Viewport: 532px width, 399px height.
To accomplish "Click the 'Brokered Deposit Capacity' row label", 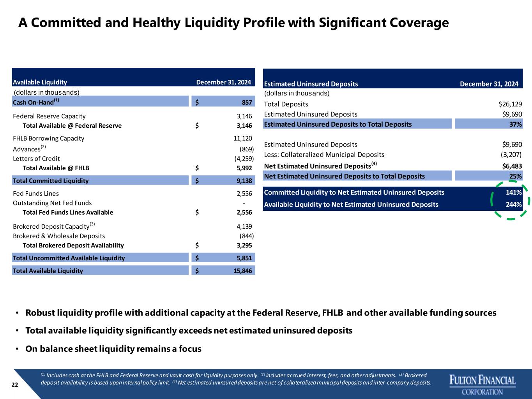I will pyautogui.click(x=54, y=226).
